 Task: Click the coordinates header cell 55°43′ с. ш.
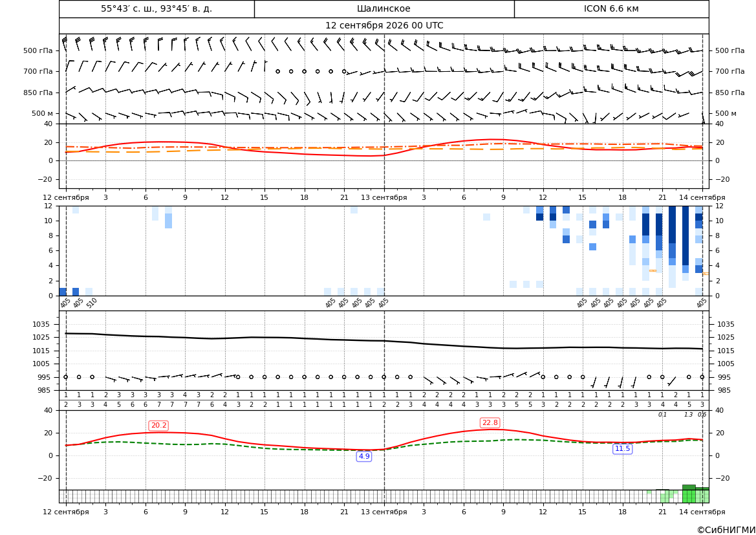(157, 8)
